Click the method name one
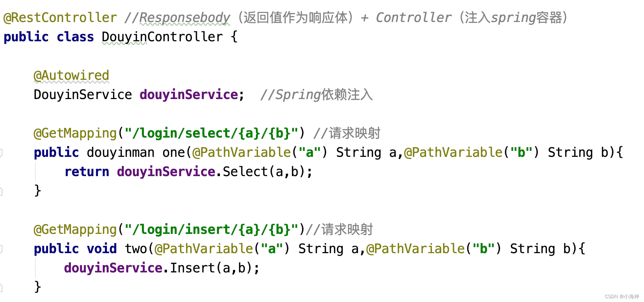The width and height of the screenshot is (644, 302). pyautogui.click(x=174, y=152)
